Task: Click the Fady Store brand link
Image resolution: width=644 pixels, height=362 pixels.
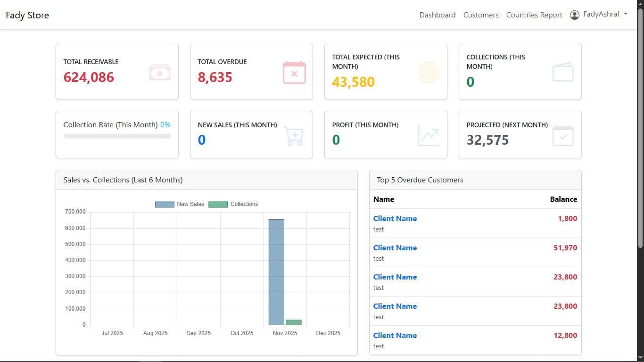Action: pos(27,15)
